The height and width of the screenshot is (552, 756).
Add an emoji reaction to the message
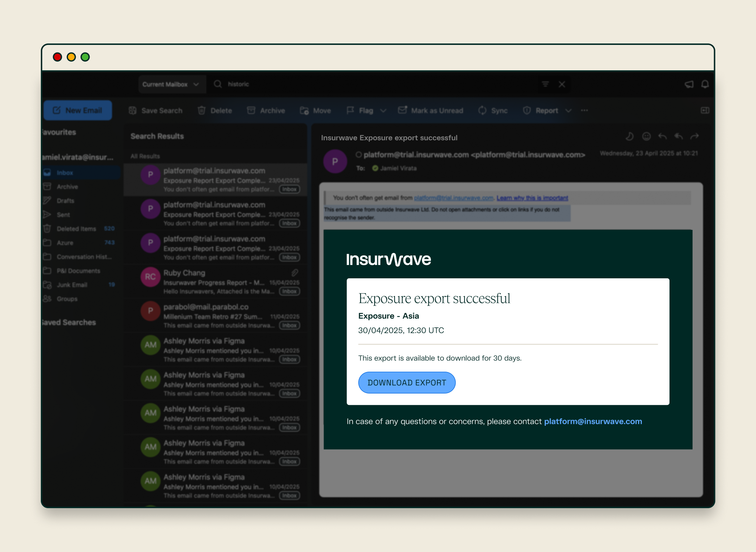646,136
